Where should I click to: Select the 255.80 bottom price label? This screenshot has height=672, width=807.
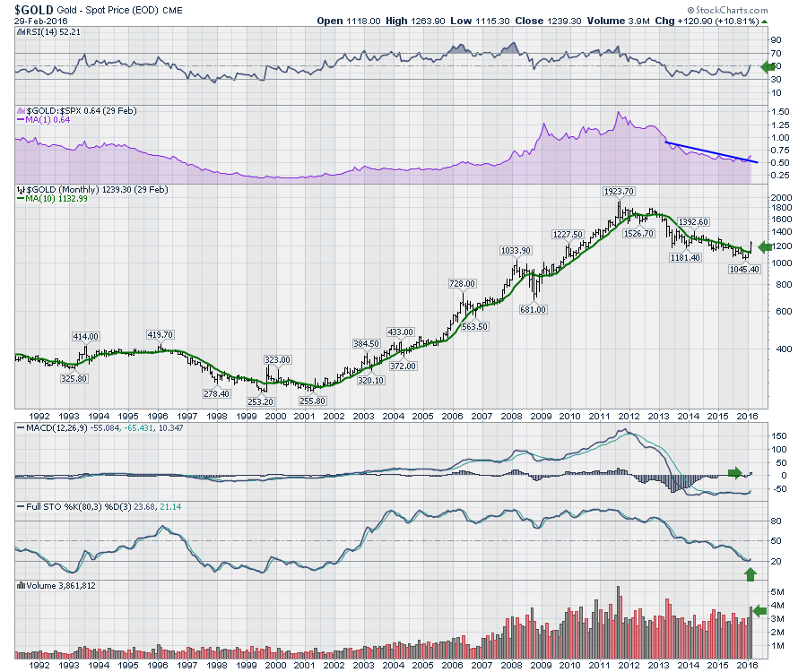(312, 401)
